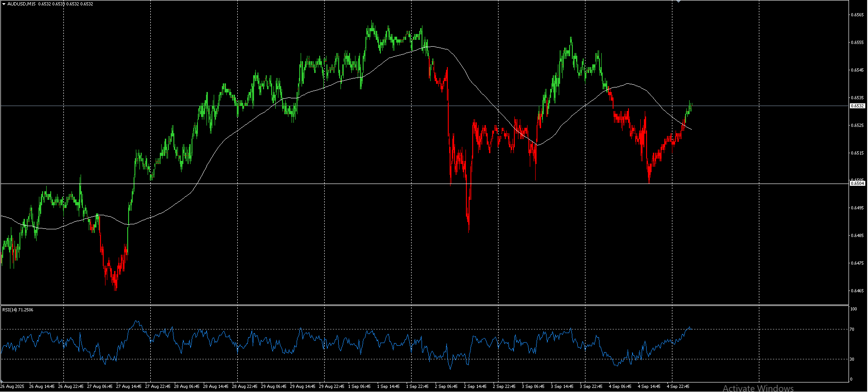Click the 26 Aug 14:45 time label
The height and width of the screenshot is (392, 868).
pos(42,387)
